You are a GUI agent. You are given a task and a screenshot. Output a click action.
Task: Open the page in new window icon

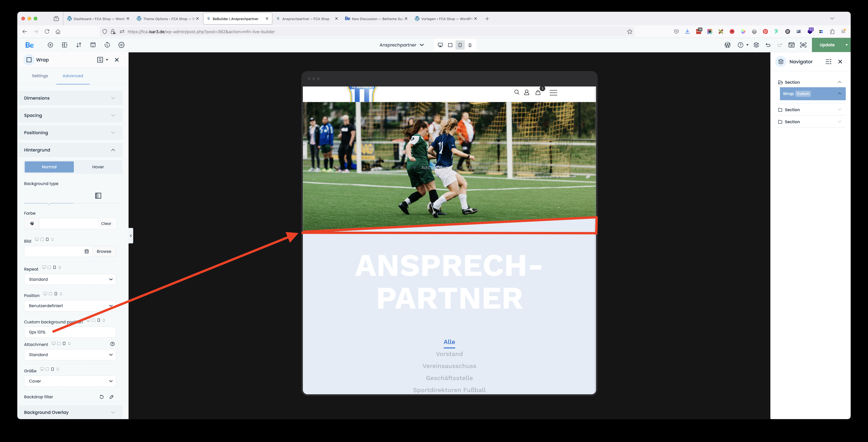point(792,45)
